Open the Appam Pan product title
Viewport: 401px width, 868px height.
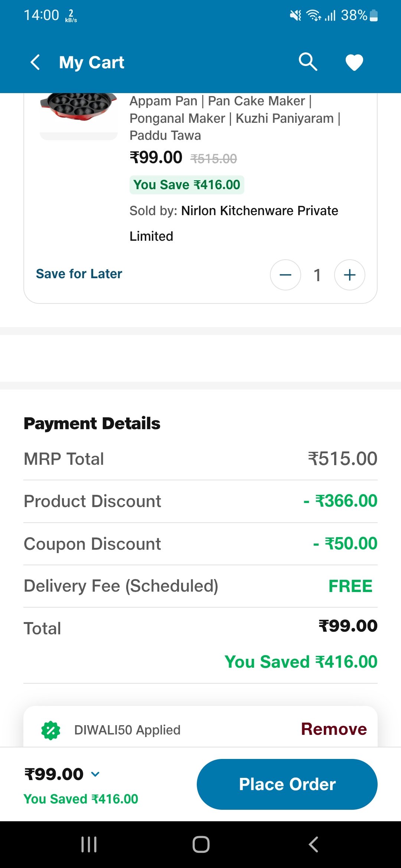point(234,118)
